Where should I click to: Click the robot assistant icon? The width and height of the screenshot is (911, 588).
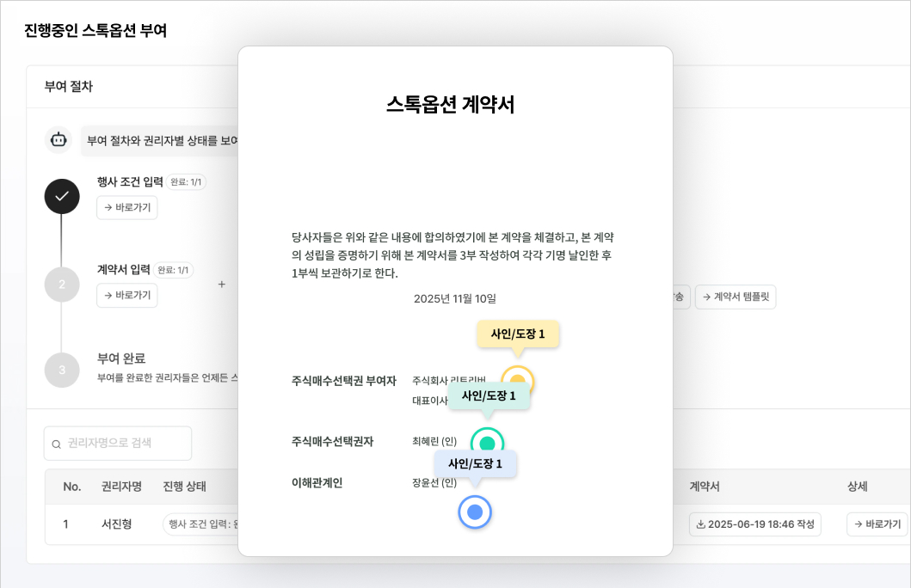coord(58,140)
